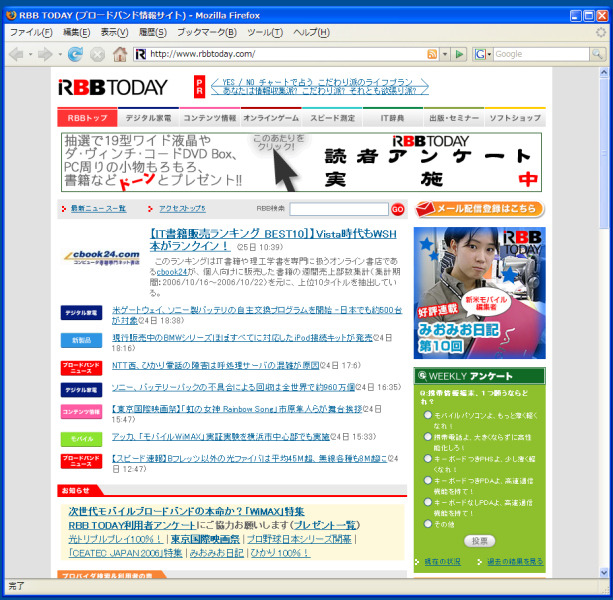The width and height of the screenshot is (613, 600).
Task: Select radio option キーボードつきPDAよ
Action: point(428,480)
